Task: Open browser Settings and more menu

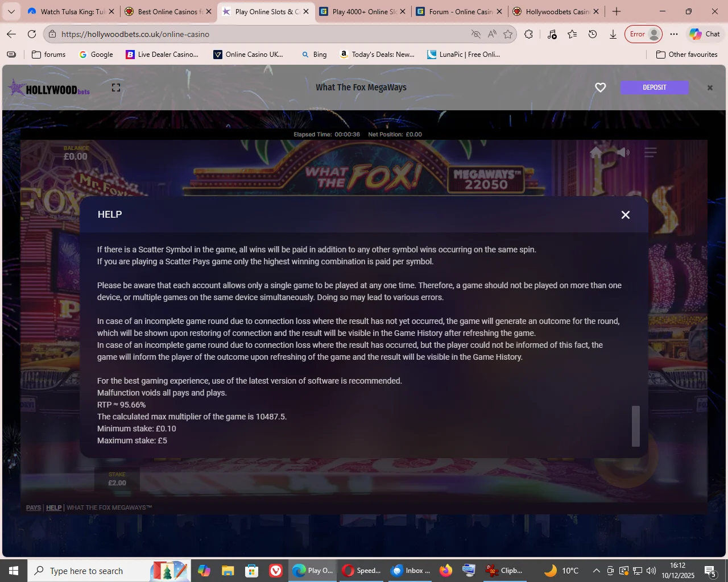Action: pyautogui.click(x=674, y=34)
